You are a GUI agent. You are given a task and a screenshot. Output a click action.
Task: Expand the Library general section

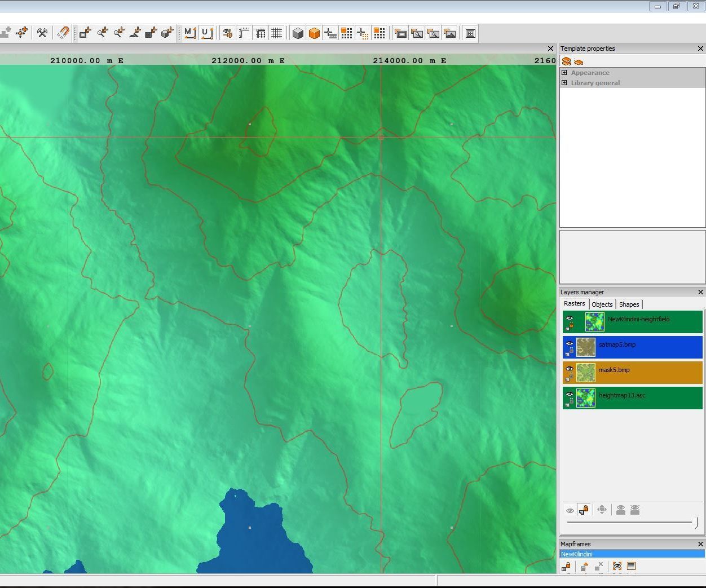[564, 82]
